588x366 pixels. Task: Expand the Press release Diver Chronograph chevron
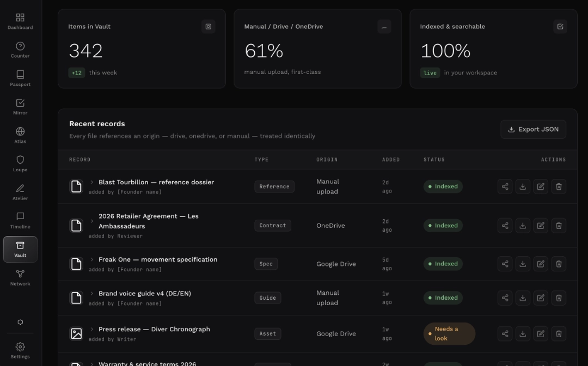(92, 329)
